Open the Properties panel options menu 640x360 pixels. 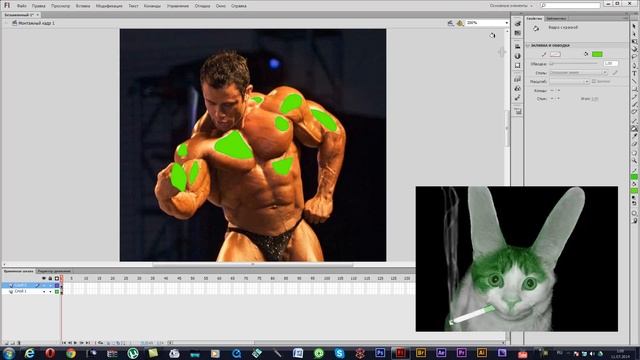click(x=626, y=18)
